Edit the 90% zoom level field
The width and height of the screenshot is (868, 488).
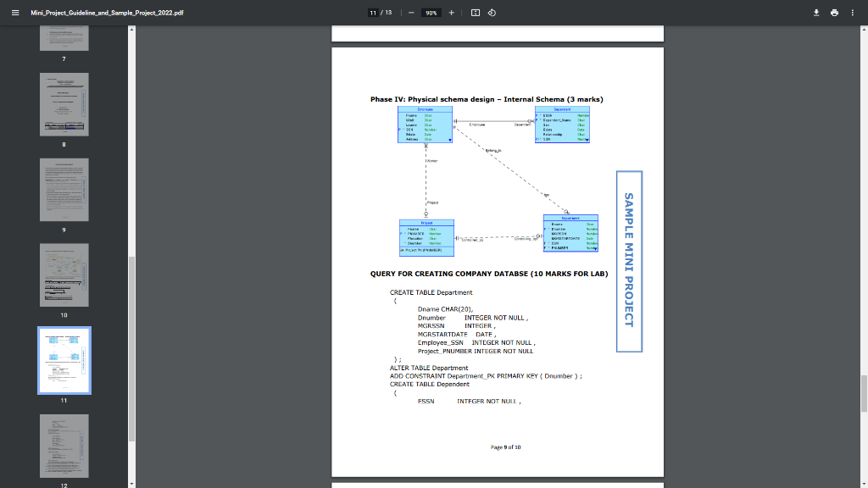click(x=431, y=13)
